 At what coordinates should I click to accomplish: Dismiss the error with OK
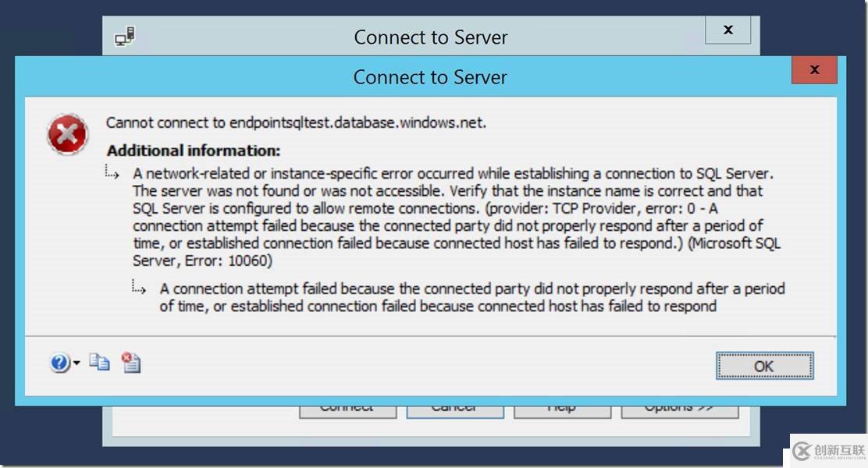coord(764,365)
